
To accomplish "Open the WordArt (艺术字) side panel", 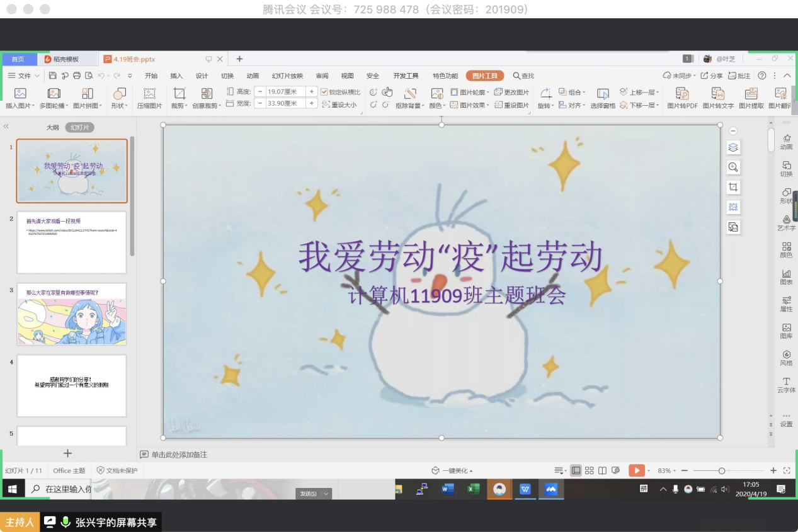I will [x=786, y=223].
